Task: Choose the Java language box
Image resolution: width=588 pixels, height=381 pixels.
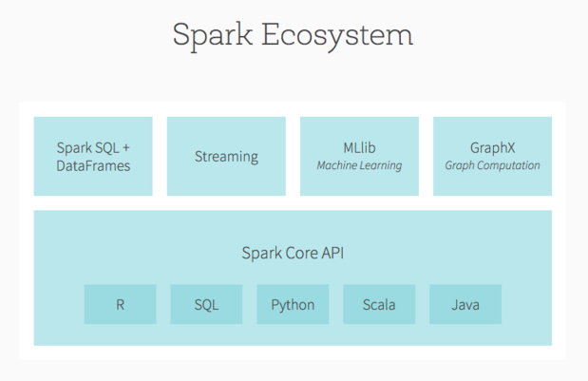Action: click(465, 304)
